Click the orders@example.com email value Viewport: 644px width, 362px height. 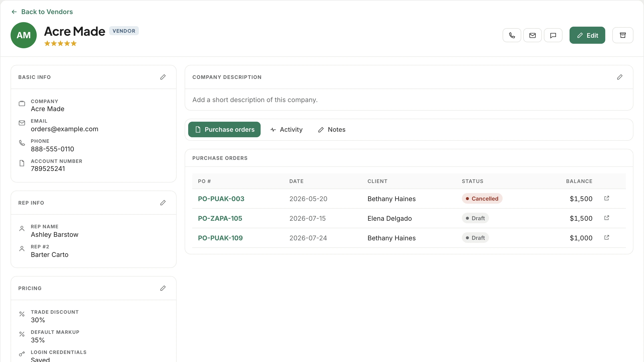click(65, 129)
